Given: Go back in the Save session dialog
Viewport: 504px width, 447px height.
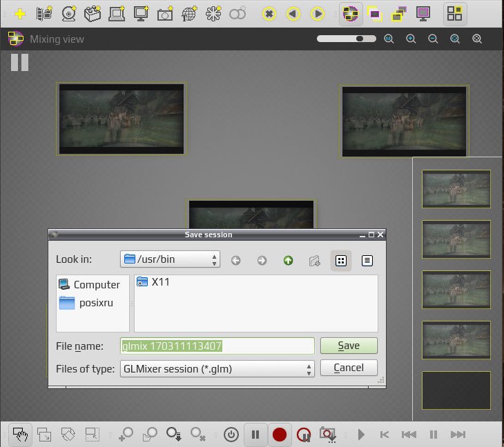Looking at the screenshot, I should pyautogui.click(x=235, y=260).
